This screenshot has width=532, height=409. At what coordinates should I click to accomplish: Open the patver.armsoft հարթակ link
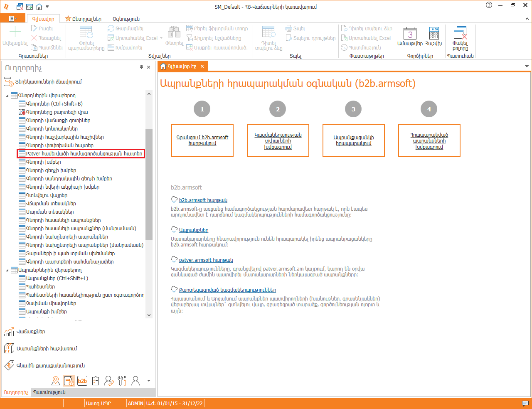[206, 260]
